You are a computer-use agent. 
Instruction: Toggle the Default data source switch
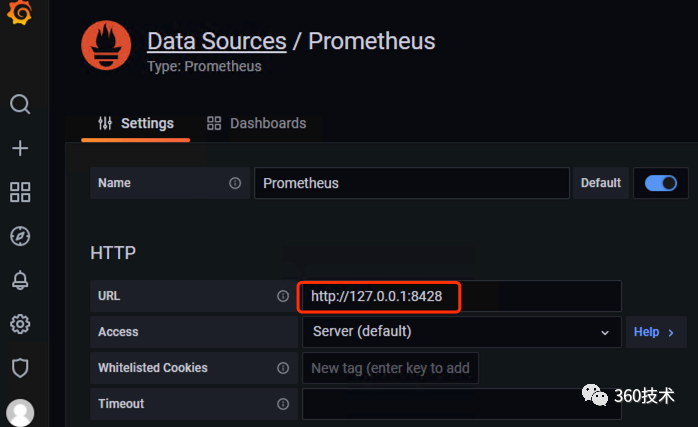click(661, 183)
